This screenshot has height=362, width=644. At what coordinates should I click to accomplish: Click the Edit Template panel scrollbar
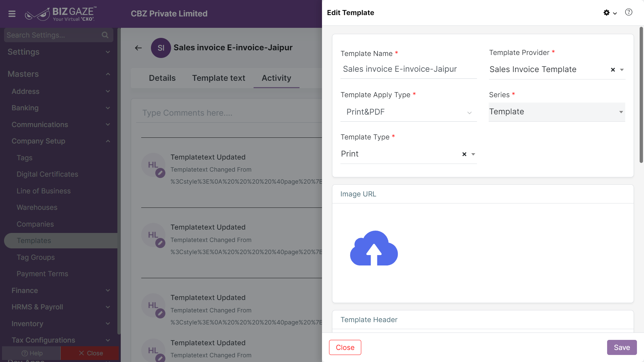(641, 95)
